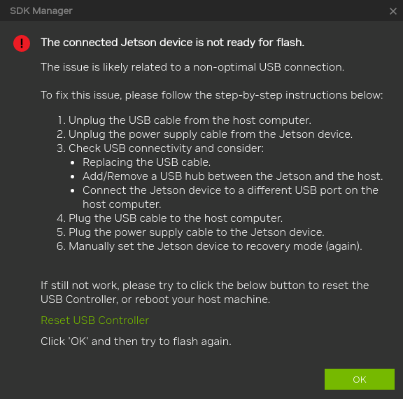The height and width of the screenshot is (399, 403).
Task: Click the red error exclamation icon
Action: tap(22, 43)
